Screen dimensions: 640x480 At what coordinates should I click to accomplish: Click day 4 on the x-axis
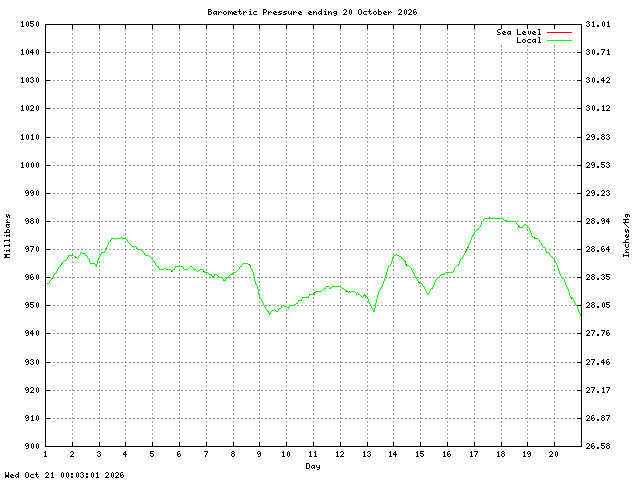click(125, 454)
